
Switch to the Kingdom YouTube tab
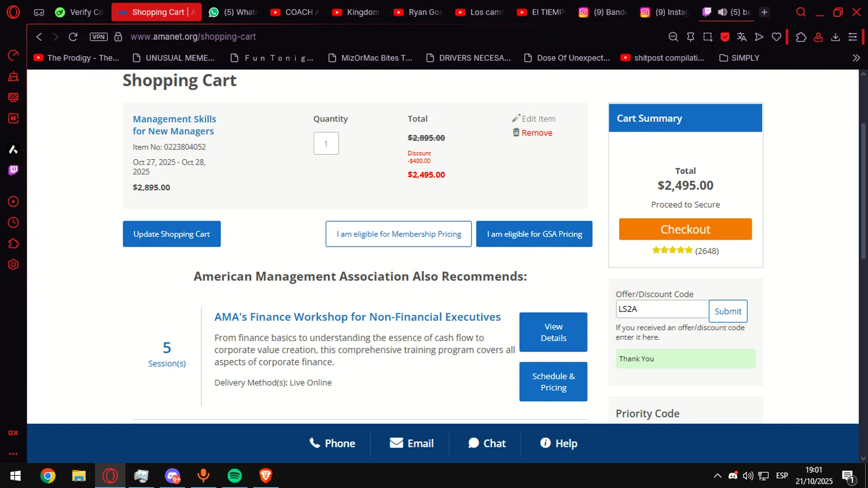tap(356, 12)
